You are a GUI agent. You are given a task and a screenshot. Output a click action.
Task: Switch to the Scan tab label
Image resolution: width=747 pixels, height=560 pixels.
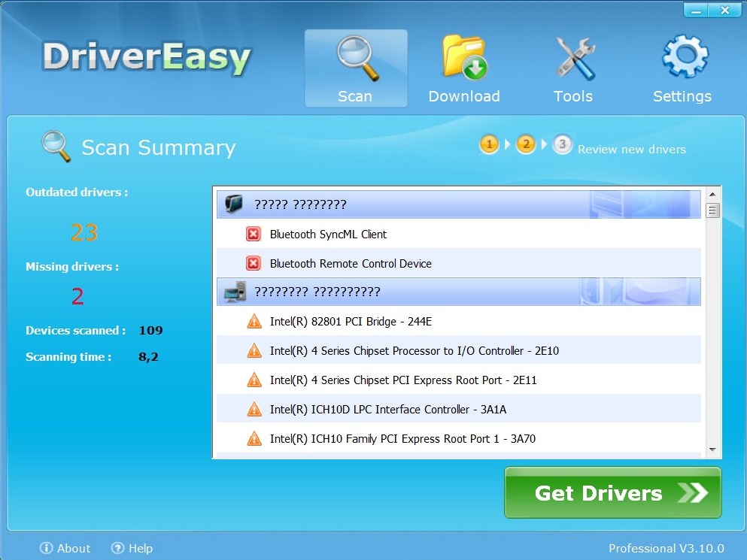[355, 96]
